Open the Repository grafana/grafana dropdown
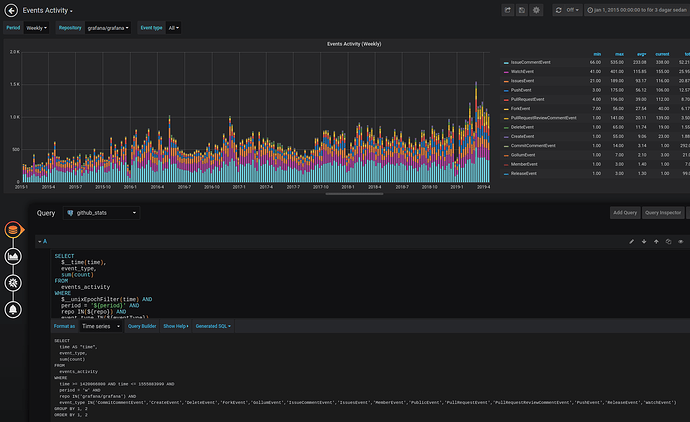 (109, 29)
